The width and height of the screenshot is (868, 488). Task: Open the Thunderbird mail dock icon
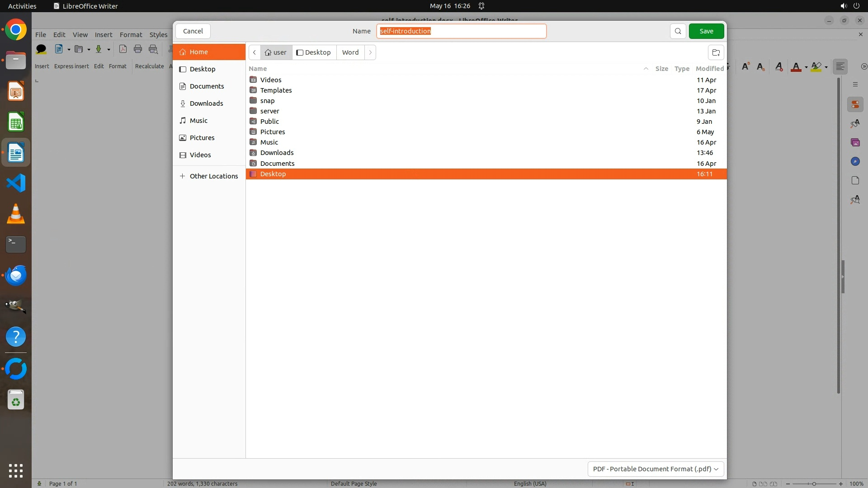[16, 275]
